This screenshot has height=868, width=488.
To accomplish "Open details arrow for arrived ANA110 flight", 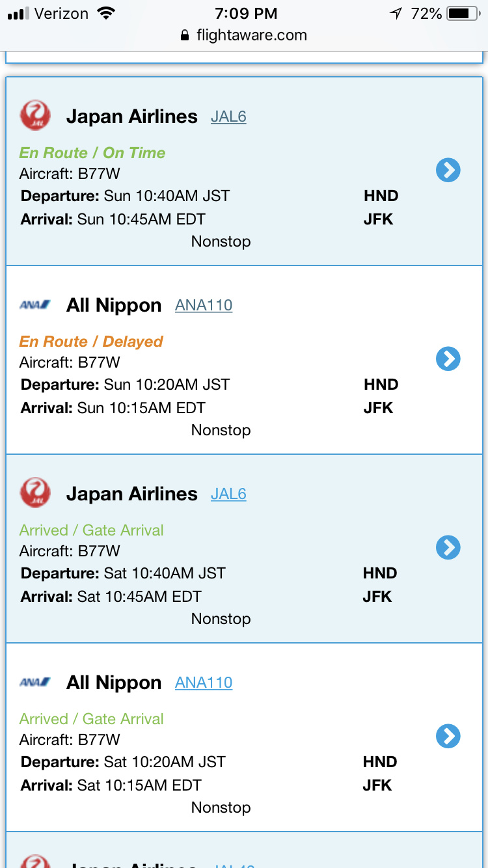I will click(448, 736).
